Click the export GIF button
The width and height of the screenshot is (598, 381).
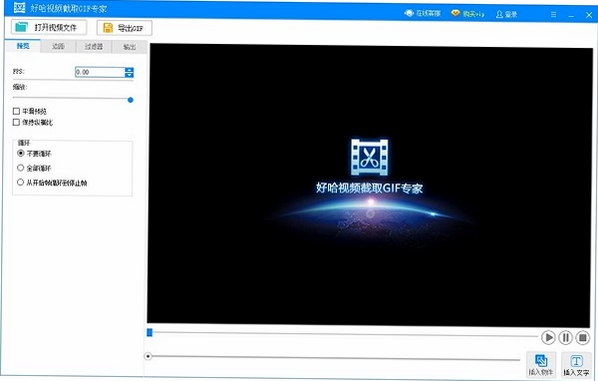pos(124,28)
